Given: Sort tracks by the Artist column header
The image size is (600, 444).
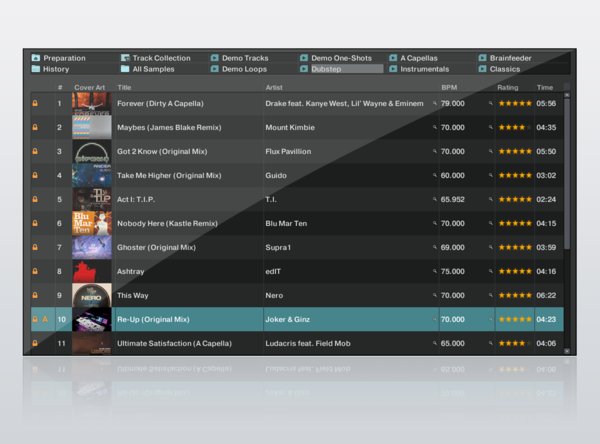Looking at the screenshot, I should 274,87.
